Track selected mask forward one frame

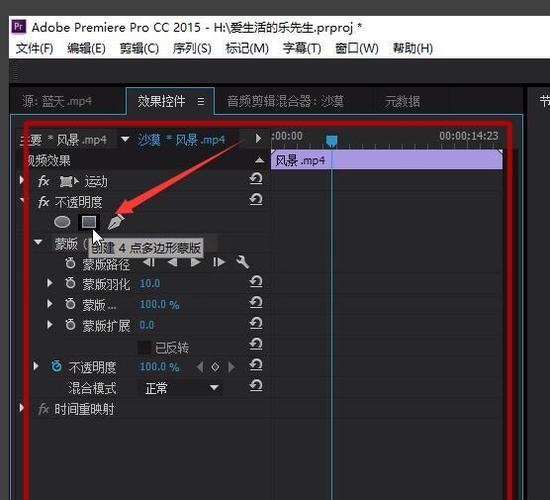(x=219, y=262)
